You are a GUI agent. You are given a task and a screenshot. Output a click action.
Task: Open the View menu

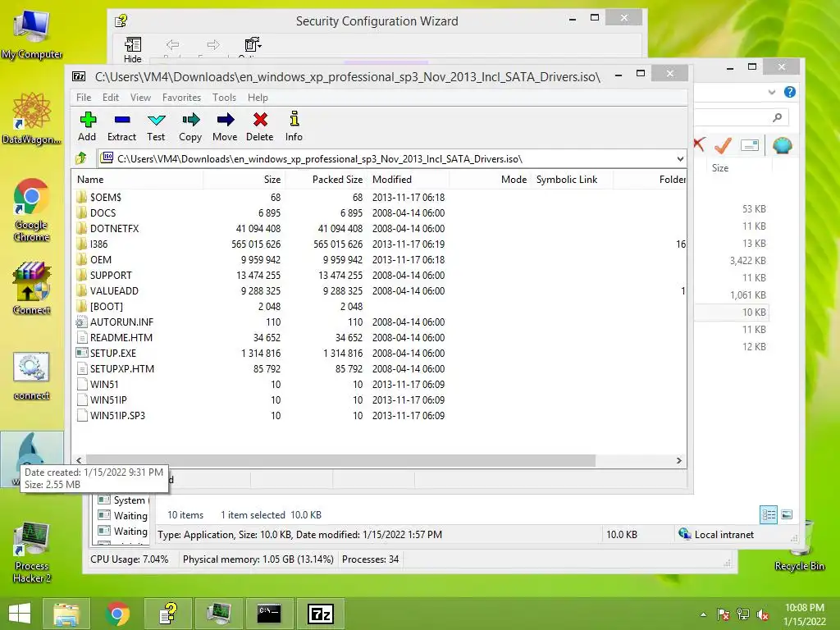click(140, 98)
